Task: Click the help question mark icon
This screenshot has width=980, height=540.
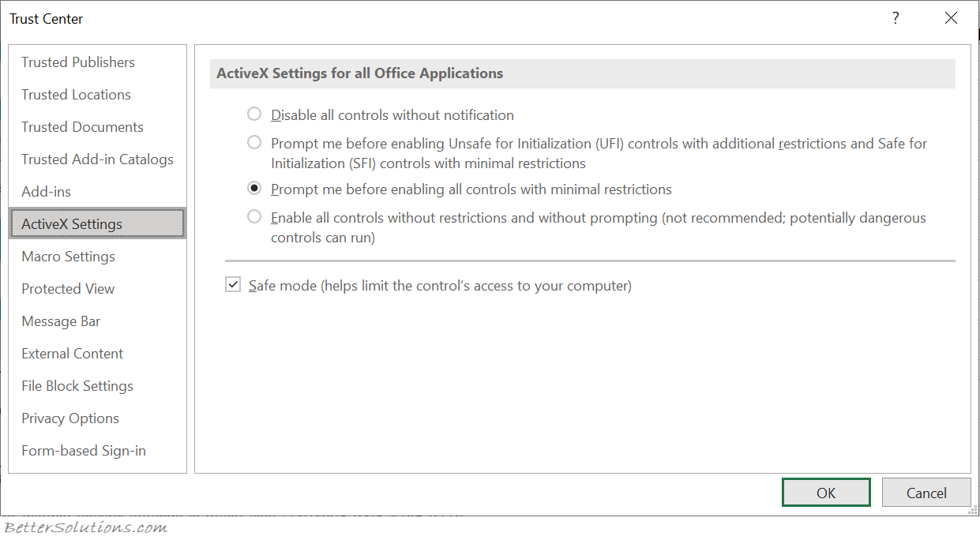Action: pyautogui.click(x=896, y=17)
